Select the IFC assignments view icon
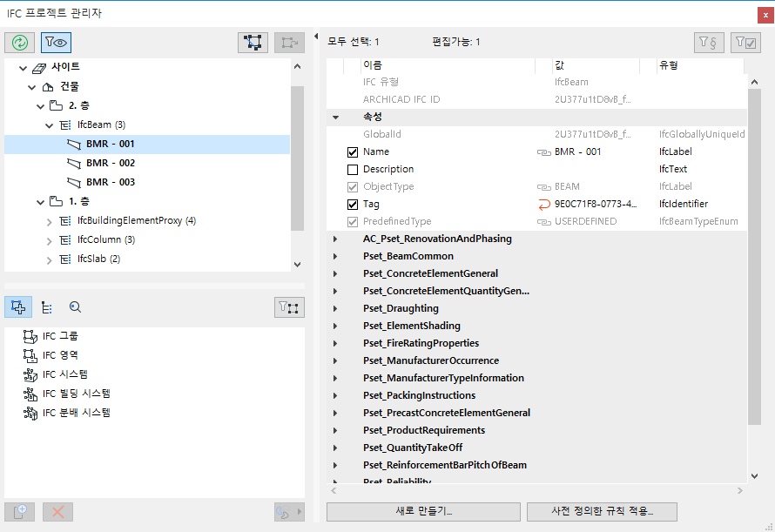Viewport: 775px width, 532px height. 18,307
